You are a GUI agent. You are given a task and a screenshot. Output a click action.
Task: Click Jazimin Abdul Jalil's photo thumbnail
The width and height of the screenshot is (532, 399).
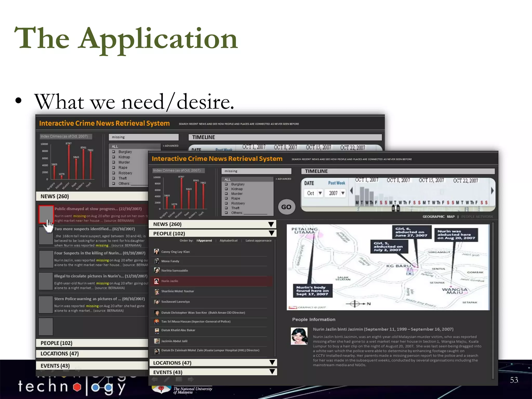(156, 341)
